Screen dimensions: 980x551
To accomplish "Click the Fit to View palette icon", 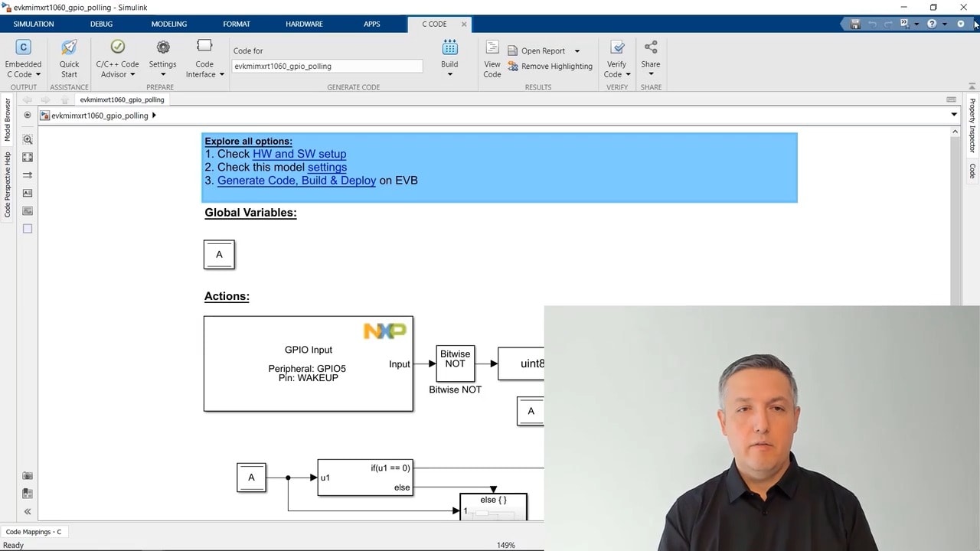I will click(x=28, y=158).
